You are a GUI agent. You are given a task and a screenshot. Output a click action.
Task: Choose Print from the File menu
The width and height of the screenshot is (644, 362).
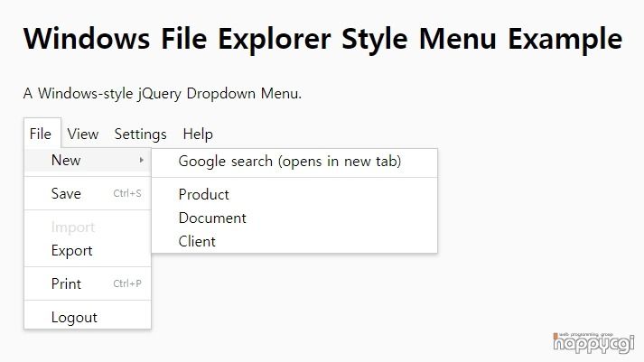click(88, 283)
